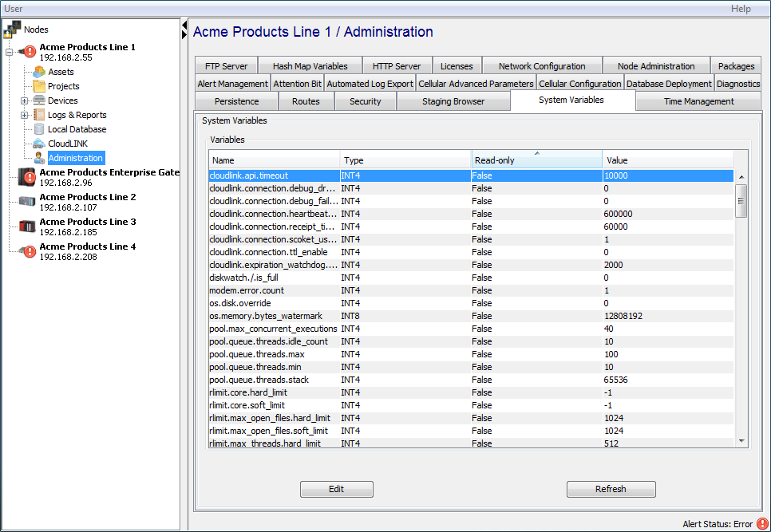Collapse the left panel with the left arrow
The width and height of the screenshot is (771, 532).
(184, 25)
